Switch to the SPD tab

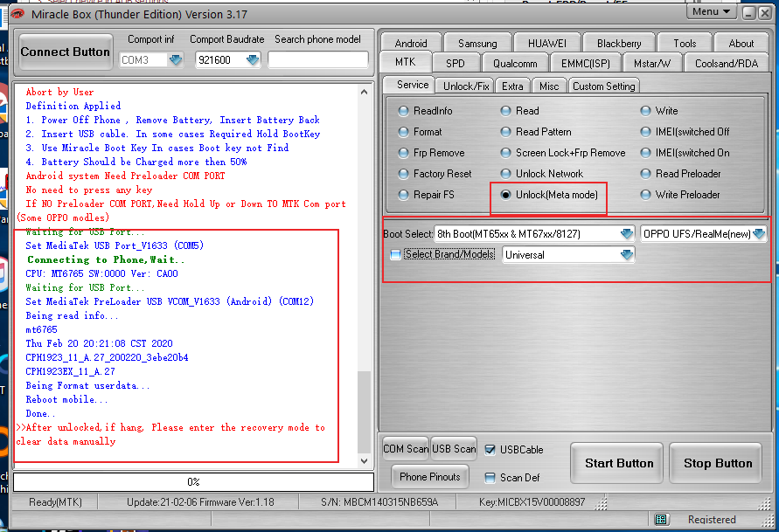pos(456,64)
